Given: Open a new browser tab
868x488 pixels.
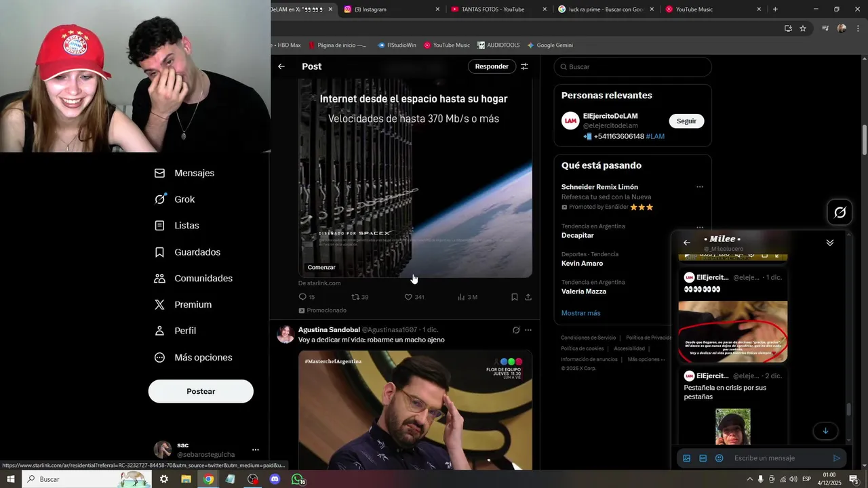Looking at the screenshot, I should click(x=775, y=9).
